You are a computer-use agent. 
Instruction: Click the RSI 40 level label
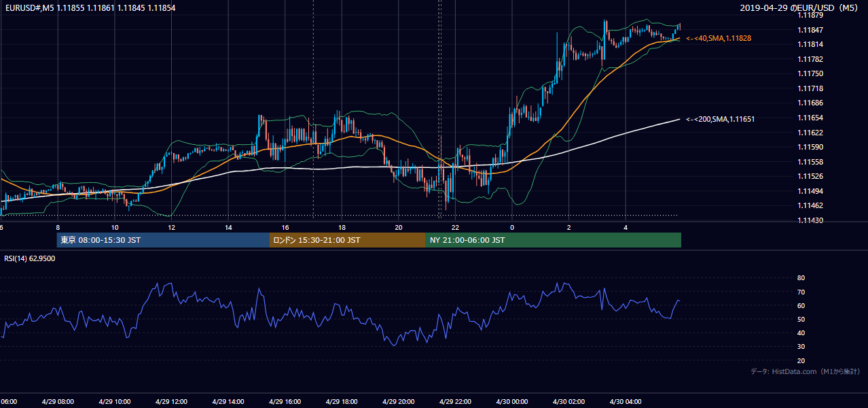click(x=801, y=333)
